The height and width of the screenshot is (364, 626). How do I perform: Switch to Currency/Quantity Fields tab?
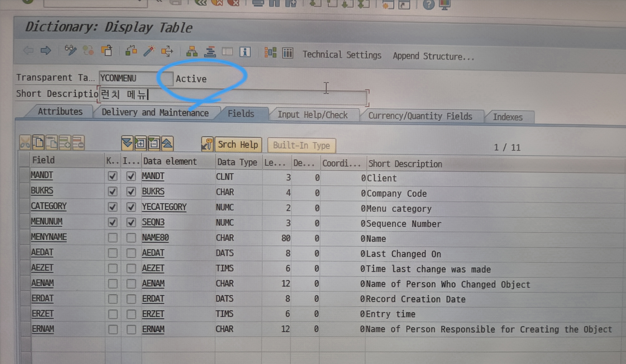tap(420, 116)
